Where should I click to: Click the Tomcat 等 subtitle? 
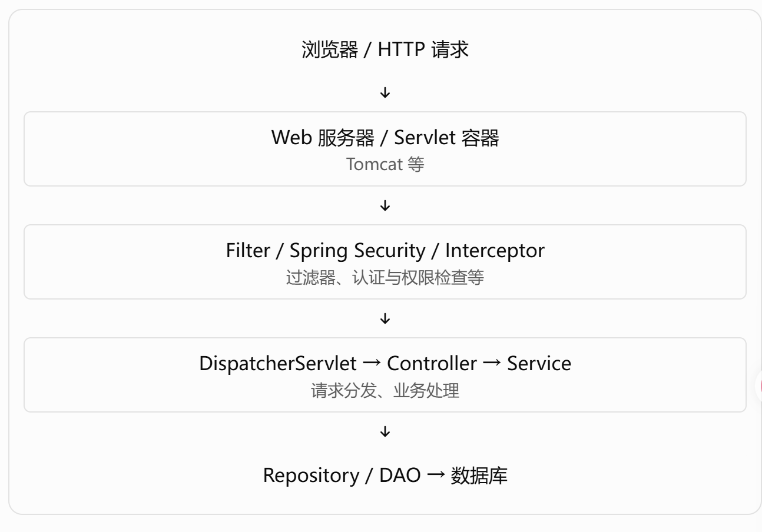click(x=385, y=164)
